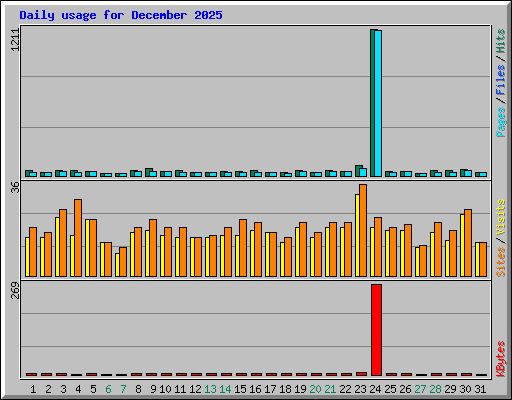The height and width of the screenshot is (400, 512).
Task: Click the 36 axis label of sites/visits chart
Action: pyautogui.click(x=15, y=187)
